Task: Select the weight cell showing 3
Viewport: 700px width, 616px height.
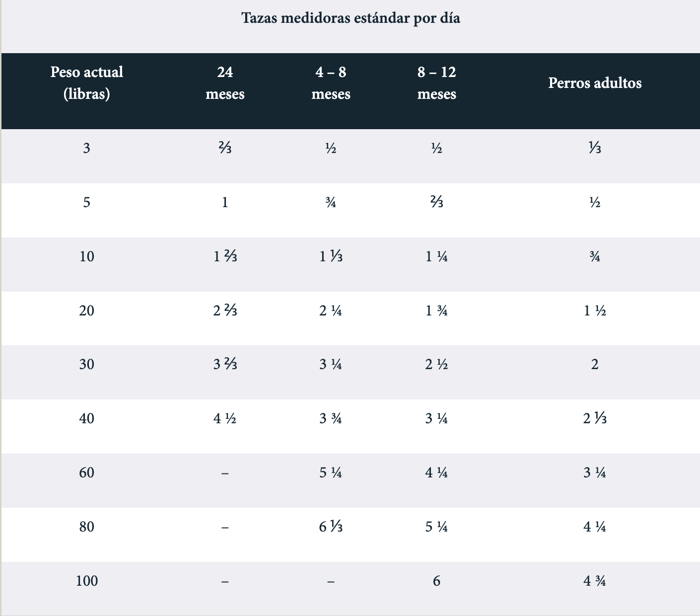Action: pos(87,148)
